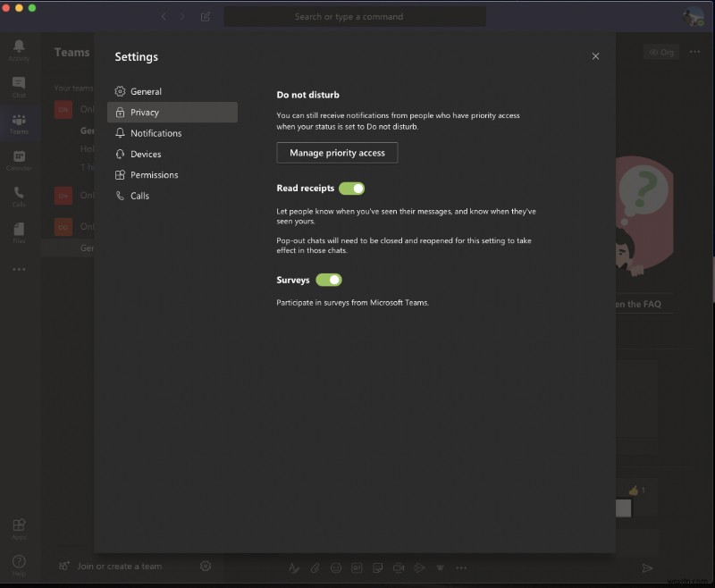This screenshot has height=588, width=715.
Task: Click Join or create a team
Action: [110, 567]
